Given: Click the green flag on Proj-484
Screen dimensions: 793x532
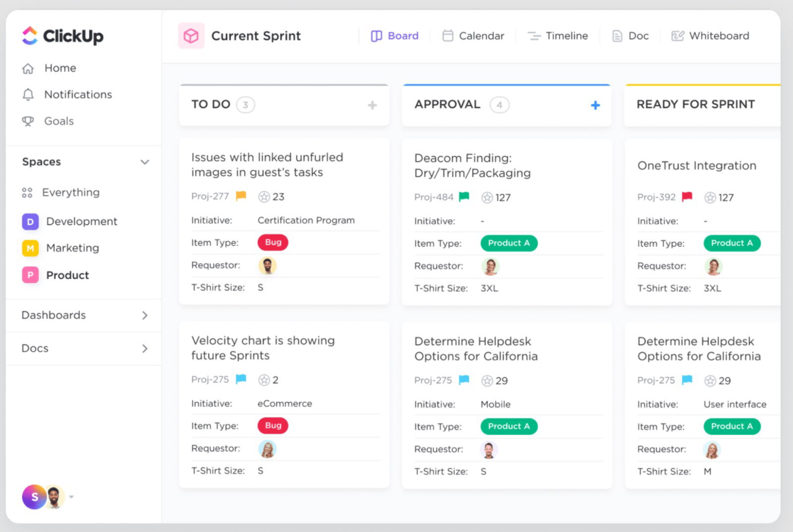Looking at the screenshot, I should click(x=464, y=197).
